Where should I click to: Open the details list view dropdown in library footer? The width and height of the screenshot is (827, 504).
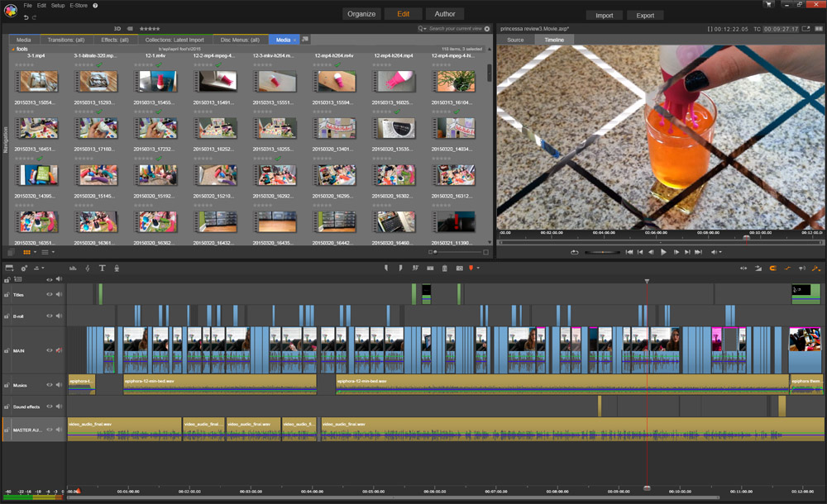pyautogui.click(x=53, y=253)
